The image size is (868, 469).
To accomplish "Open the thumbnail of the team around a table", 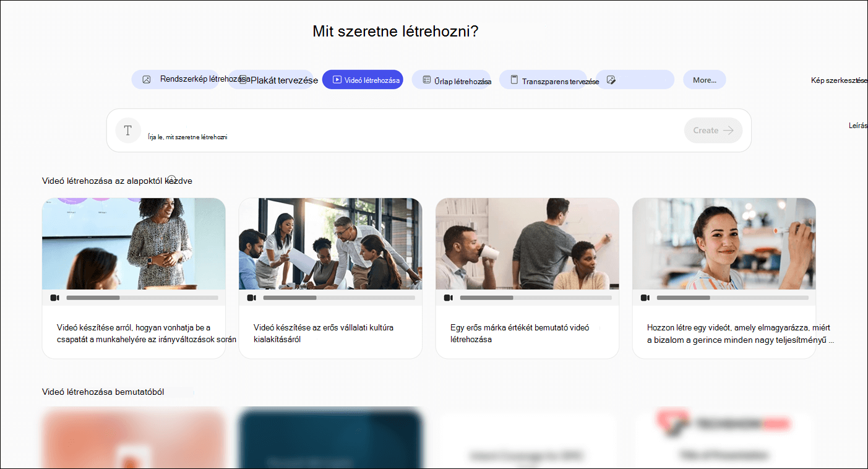I will (330, 244).
